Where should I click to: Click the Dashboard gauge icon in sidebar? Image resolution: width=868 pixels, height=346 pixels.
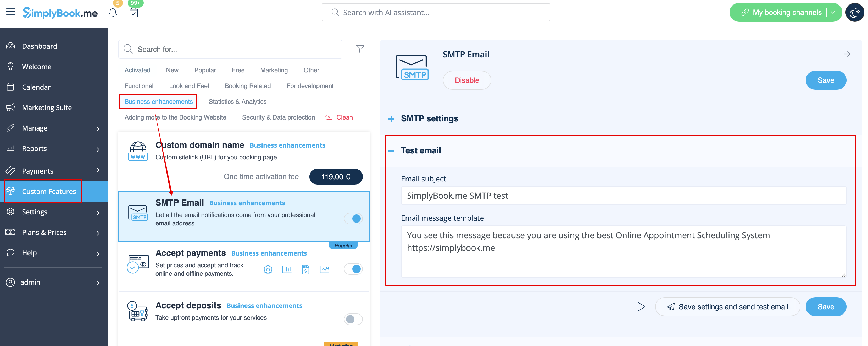tap(10, 46)
